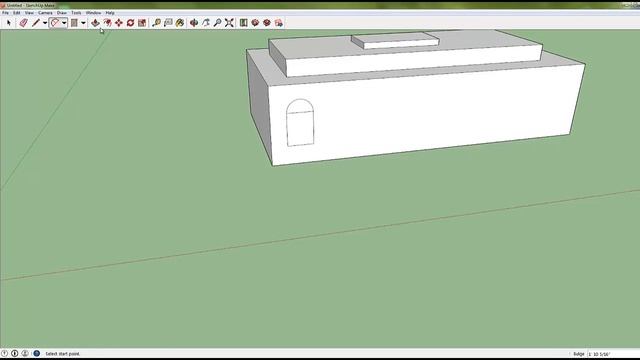Image resolution: width=640 pixels, height=360 pixels.
Task: Open the 3D Warehouse icon
Action: [x=255, y=23]
